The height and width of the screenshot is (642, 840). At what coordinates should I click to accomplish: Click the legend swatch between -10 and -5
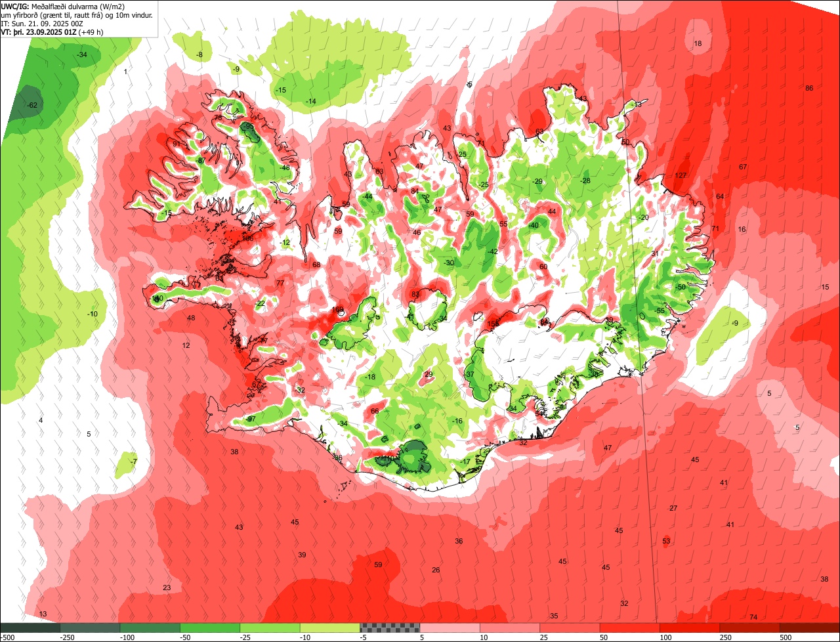330,628
